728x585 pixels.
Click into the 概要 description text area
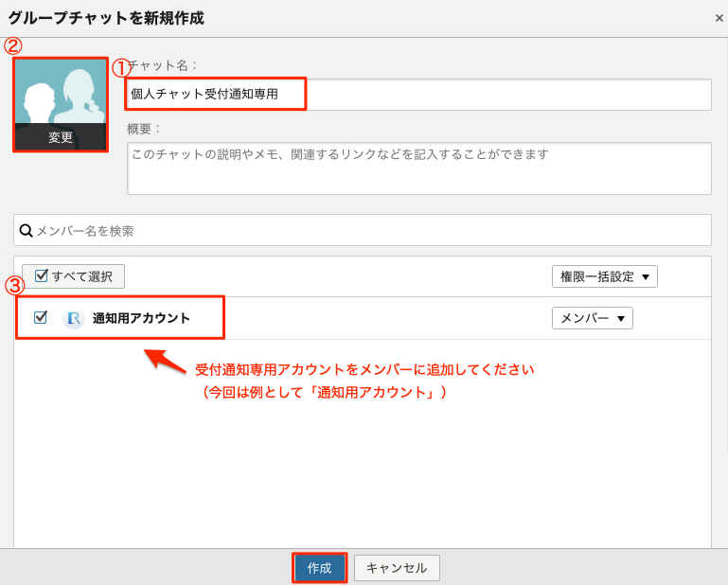[418, 168]
